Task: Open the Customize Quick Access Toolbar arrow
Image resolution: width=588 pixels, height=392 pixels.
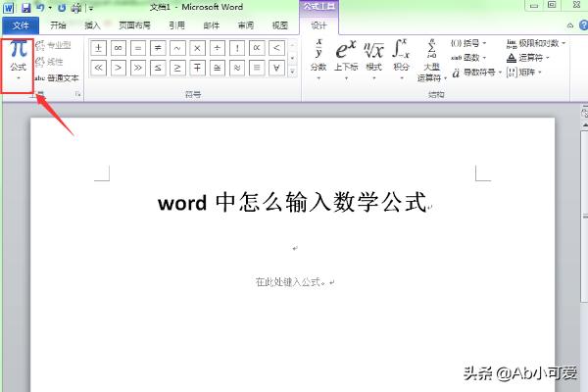Action: click(91, 8)
